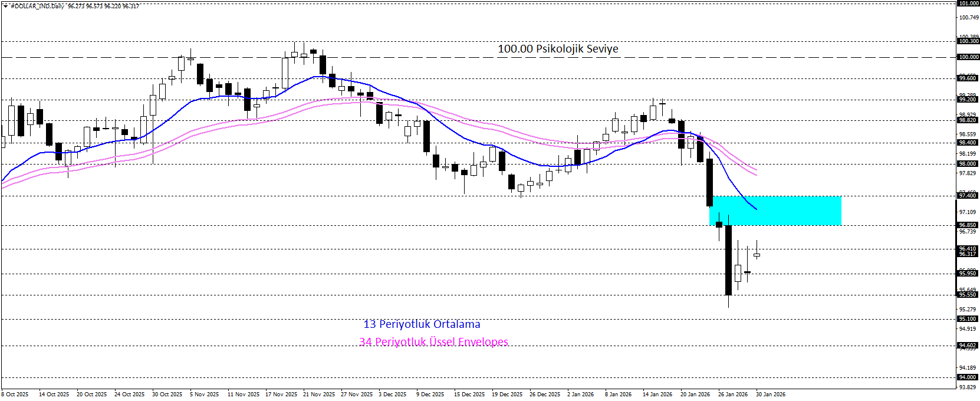Click the '15 Dec 2025' date on time axis
Screen dimensions: 980x401
pos(469,395)
